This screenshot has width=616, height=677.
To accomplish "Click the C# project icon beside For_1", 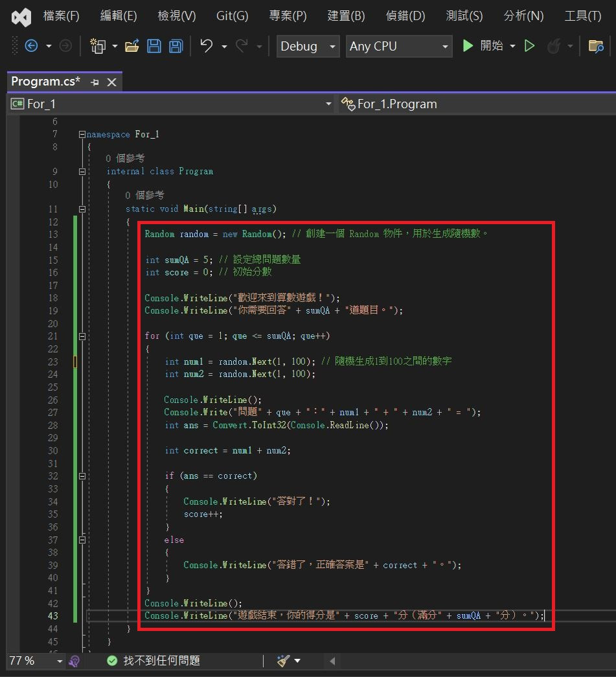I will pos(17,104).
